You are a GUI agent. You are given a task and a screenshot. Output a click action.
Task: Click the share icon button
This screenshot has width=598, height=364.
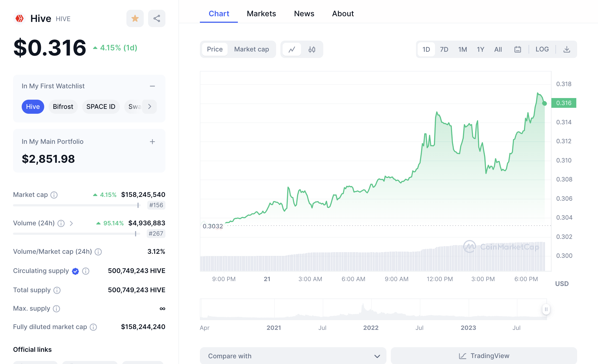pyautogui.click(x=156, y=18)
